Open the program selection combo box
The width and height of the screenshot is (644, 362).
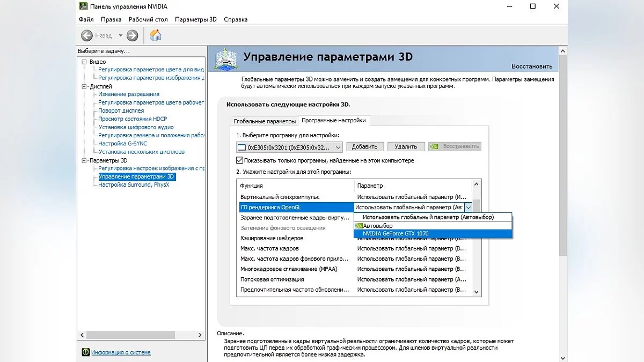point(289,146)
